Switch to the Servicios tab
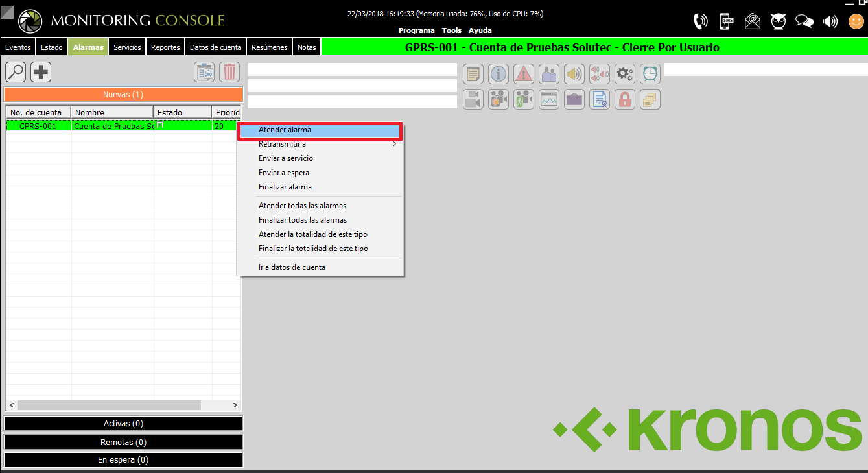868x473 pixels. tap(127, 47)
